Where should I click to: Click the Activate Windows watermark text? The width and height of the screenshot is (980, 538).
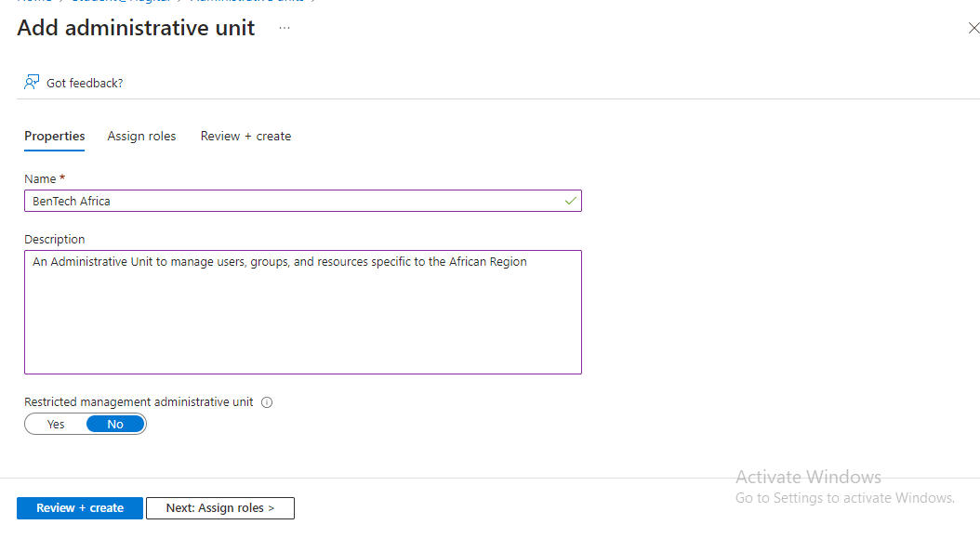(x=808, y=477)
